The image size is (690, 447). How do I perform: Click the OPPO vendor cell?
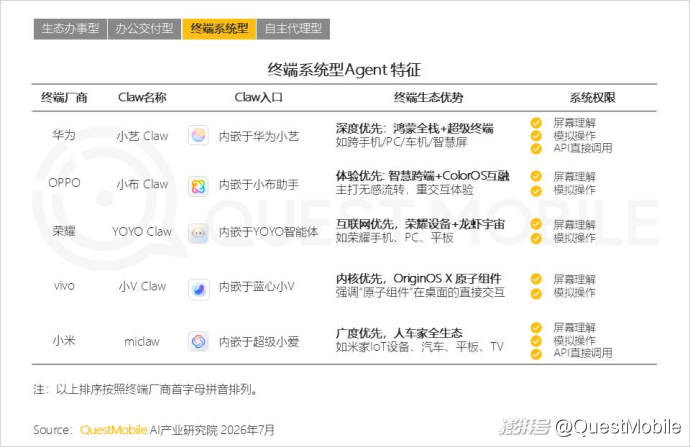(64, 183)
